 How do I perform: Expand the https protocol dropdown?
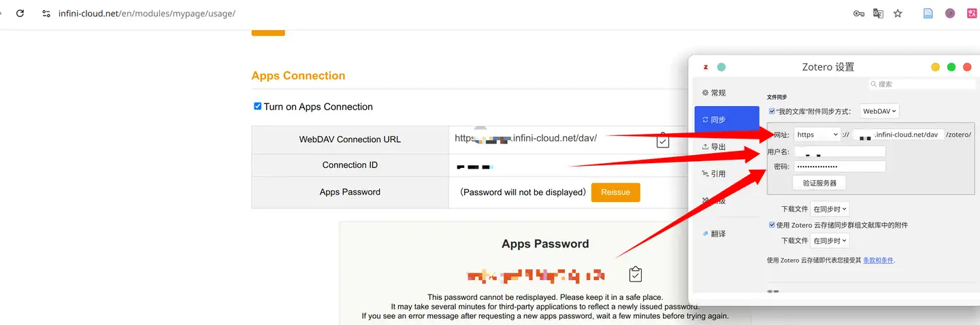click(x=817, y=135)
